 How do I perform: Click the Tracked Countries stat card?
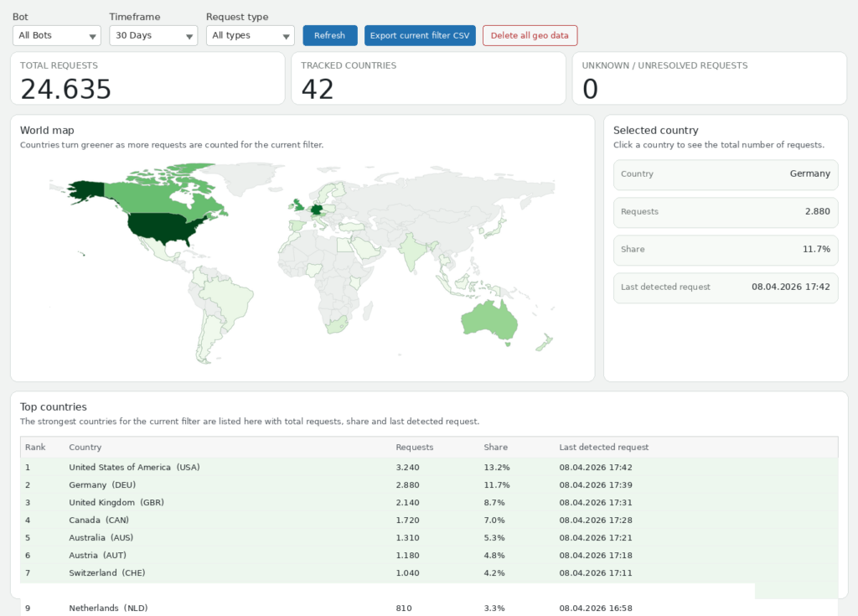(x=428, y=79)
